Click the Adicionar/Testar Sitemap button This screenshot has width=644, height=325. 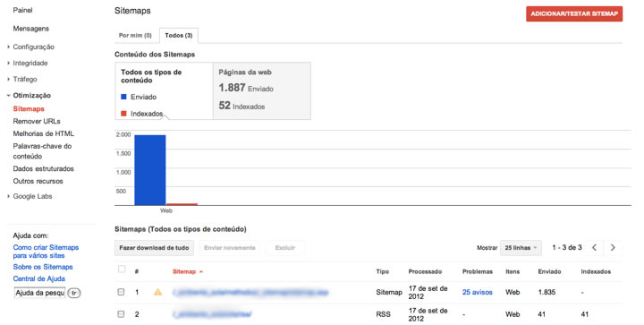[x=574, y=13]
